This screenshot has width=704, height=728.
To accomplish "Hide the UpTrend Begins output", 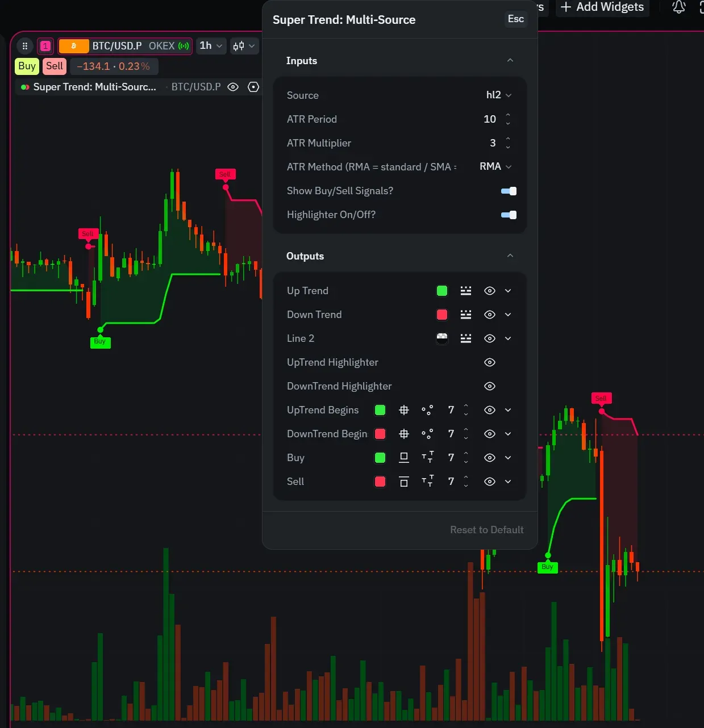I will 490,410.
